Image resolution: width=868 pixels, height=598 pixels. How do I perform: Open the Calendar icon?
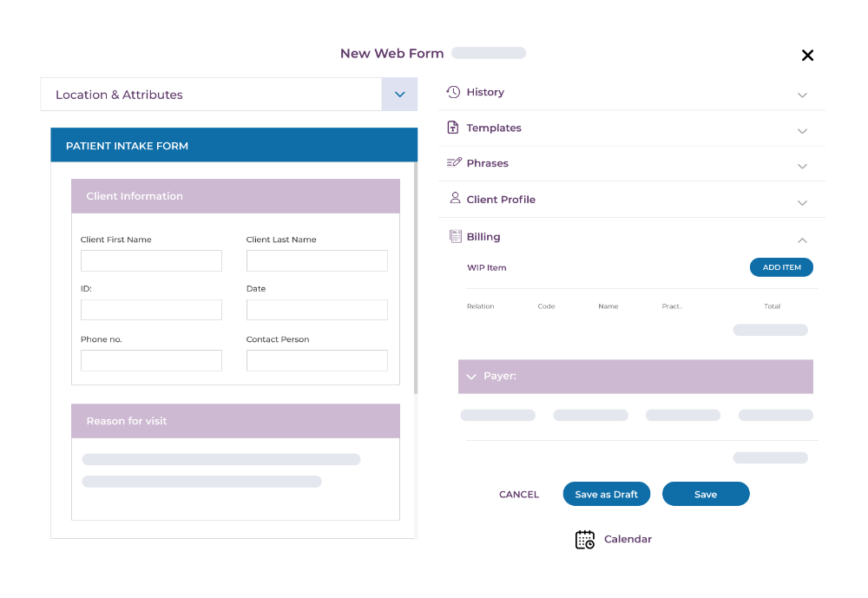click(585, 539)
